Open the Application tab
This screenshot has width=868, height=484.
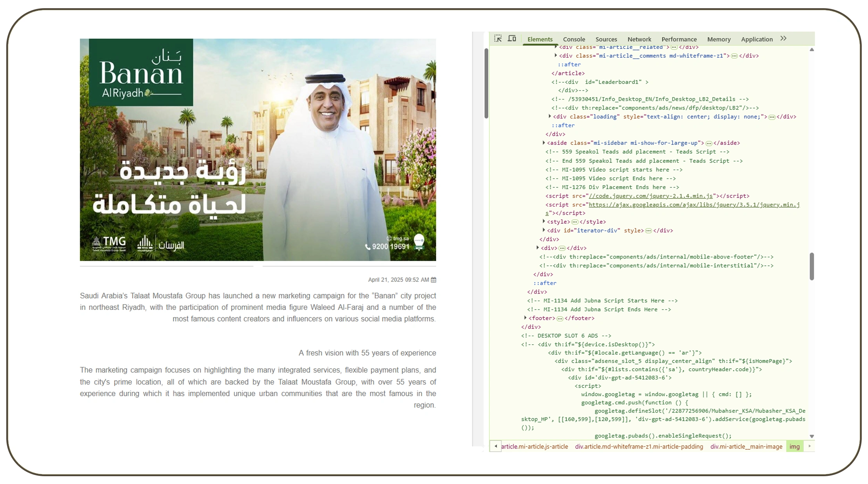tap(757, 39)
